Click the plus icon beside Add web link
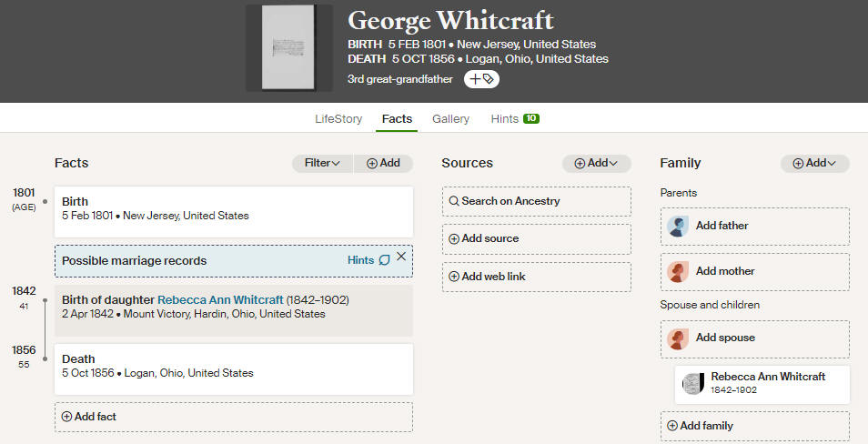 [454, 277]
